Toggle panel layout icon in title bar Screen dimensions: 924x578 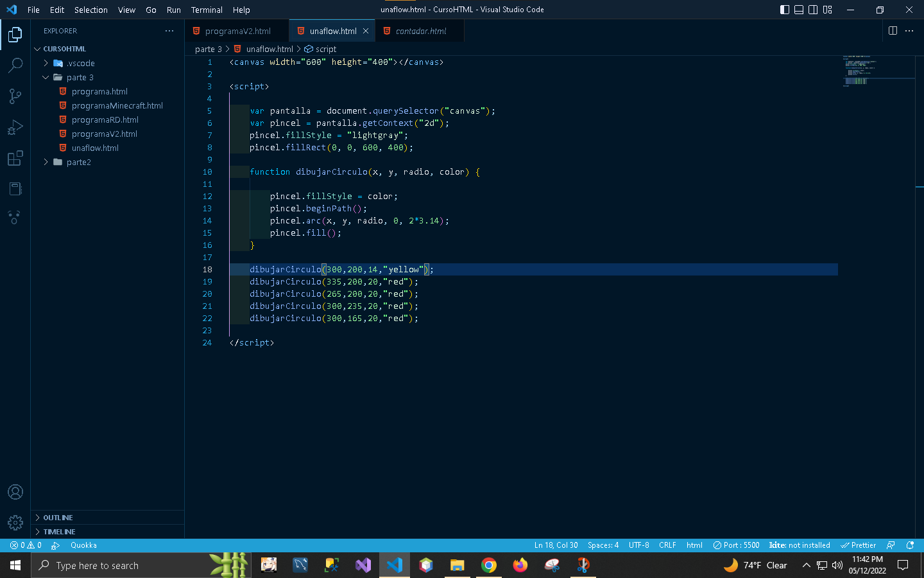pyautogui.click(x=799, y=10)
